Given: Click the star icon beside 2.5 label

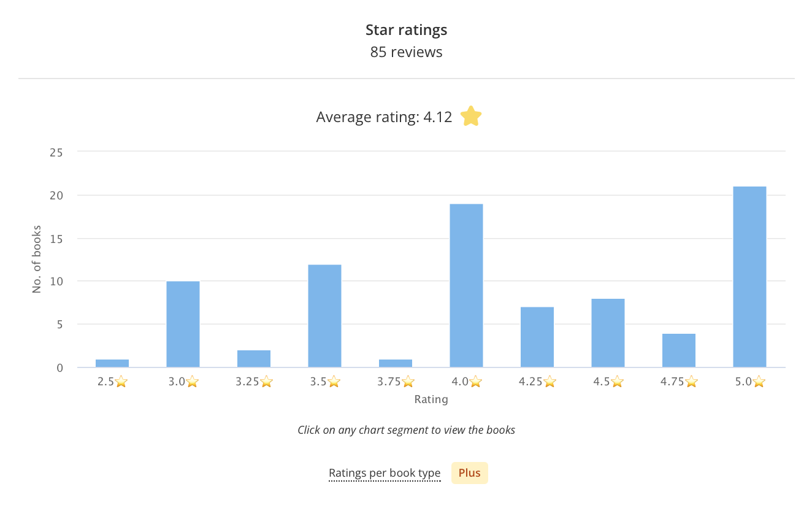Looking at the screenshot, I should [121, 382].
